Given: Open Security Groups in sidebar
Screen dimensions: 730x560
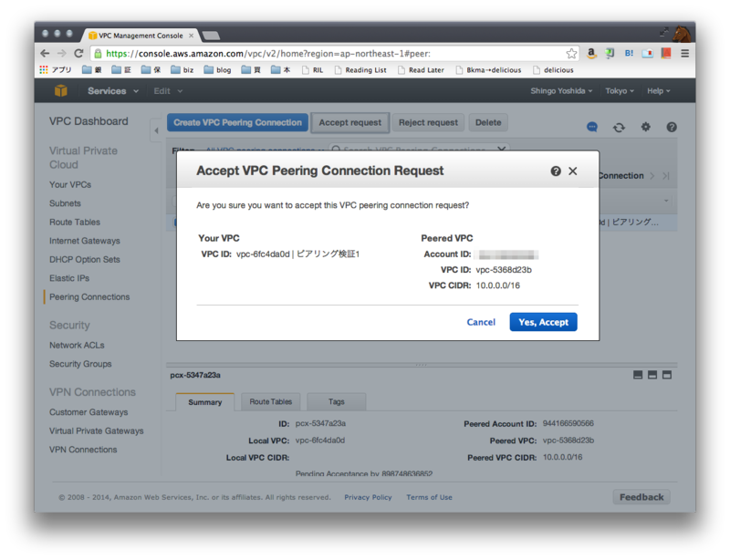Looking at the screenshot, I should click(80, 364).
